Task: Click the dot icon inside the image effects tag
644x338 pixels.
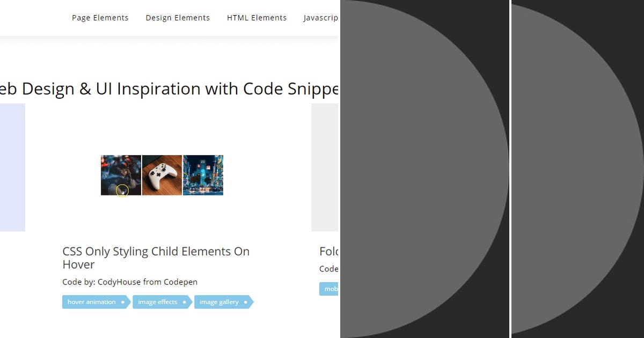Action: pos(185,302)
